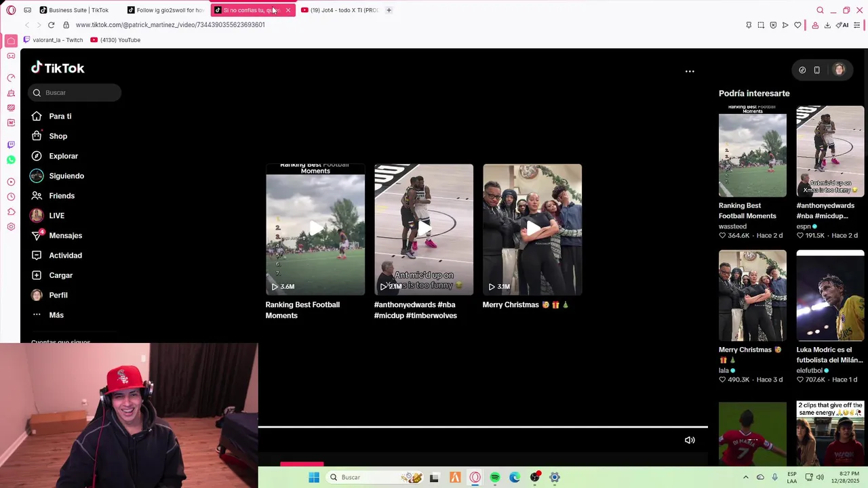Open browser downloads icon

(x=827, y=25)
